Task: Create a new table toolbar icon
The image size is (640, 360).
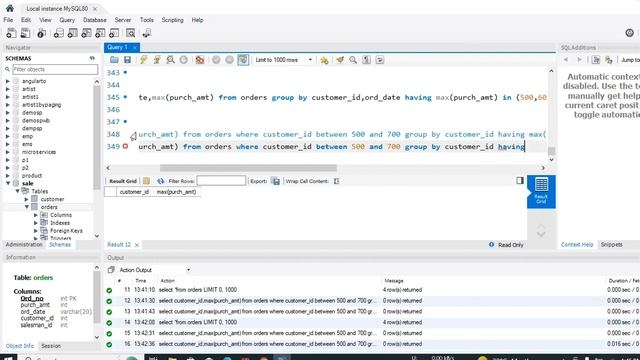Action: tap(72, 33)
